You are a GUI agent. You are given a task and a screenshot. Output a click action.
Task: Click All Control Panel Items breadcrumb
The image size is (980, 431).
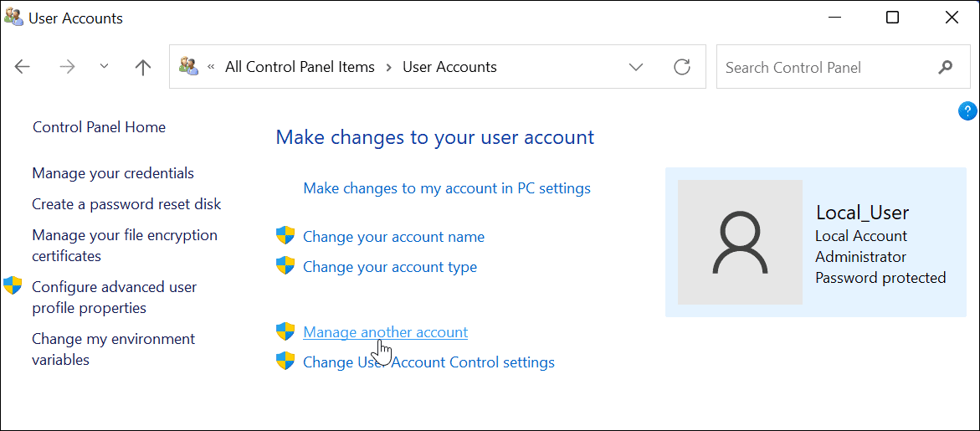(x=300, y=67)
